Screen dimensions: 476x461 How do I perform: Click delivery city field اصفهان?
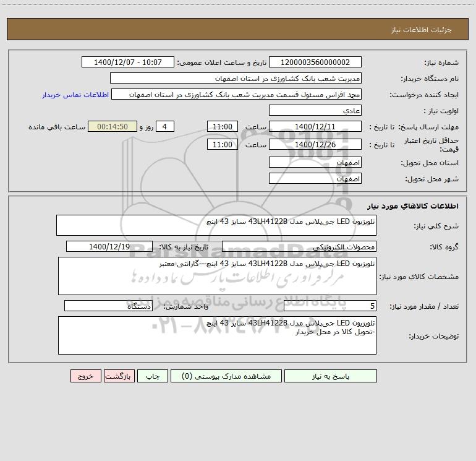pos(315,178)
